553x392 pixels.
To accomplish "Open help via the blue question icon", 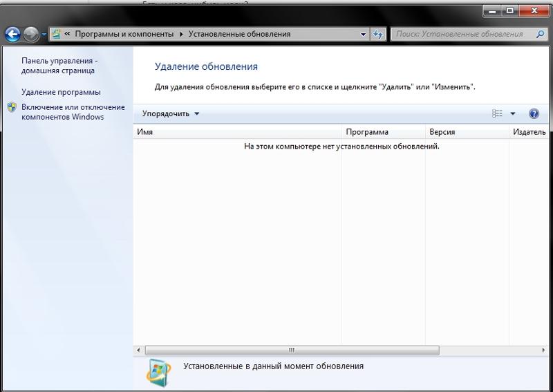I will click(x=534, y=113).
